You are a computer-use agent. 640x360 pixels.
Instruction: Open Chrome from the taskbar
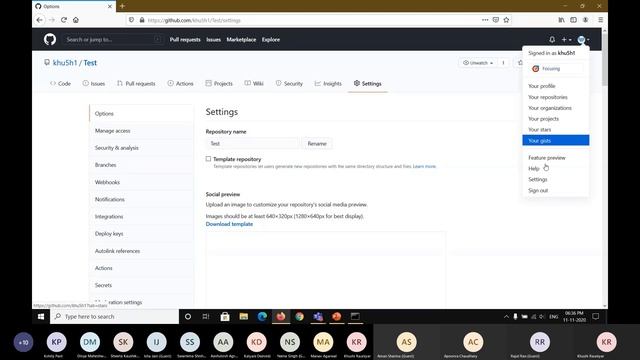click(x=300, y=316)
